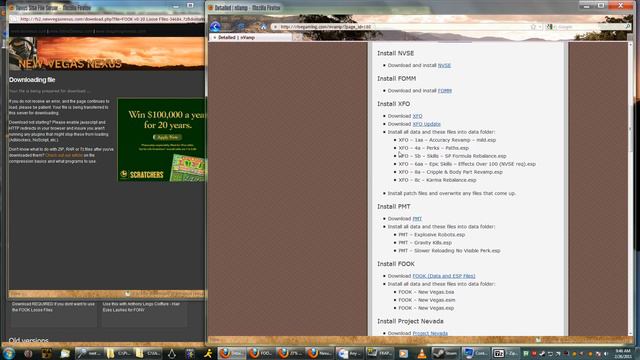Open the FOOK (Data and ESP Files) link
The image size is (640, 360).
444,276
